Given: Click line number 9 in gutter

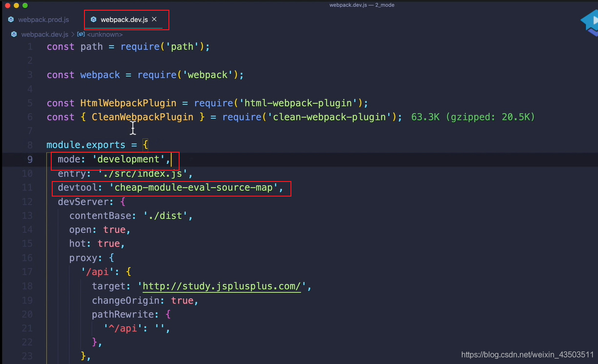Looking at the screenshot, I should click(30, 160).
